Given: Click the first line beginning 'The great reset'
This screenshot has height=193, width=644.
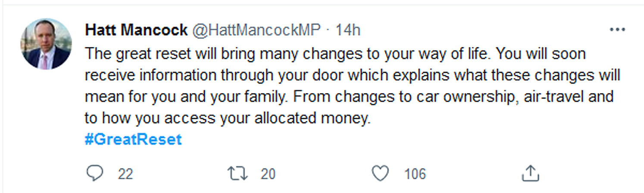Looking at the screenshot, I should tap(335, 54).
